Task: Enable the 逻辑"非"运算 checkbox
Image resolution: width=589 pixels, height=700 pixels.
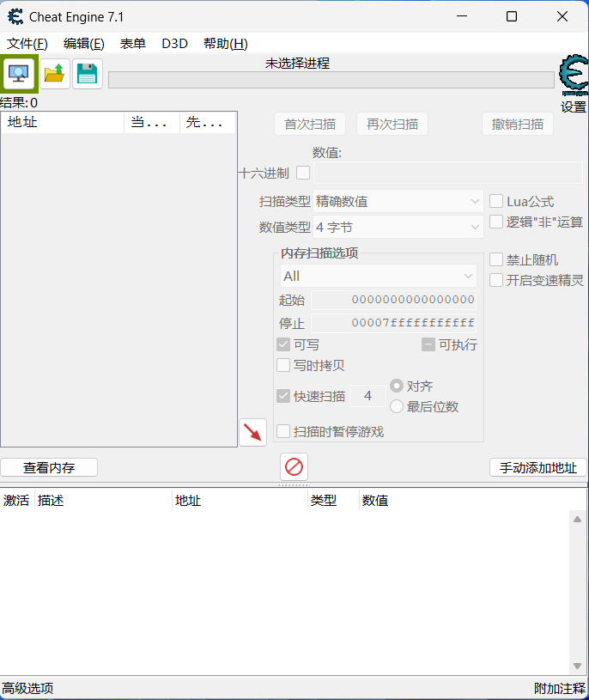Action: pos(496,222)
